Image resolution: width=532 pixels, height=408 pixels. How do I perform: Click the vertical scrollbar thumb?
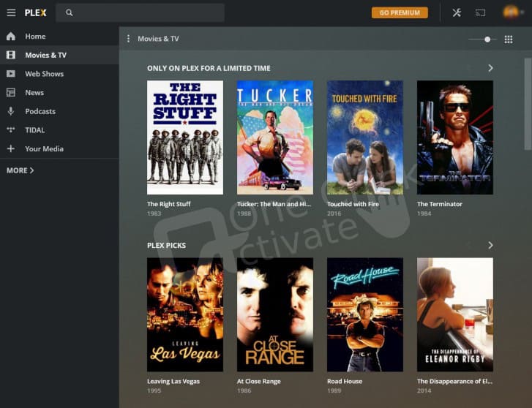point(528,104)
